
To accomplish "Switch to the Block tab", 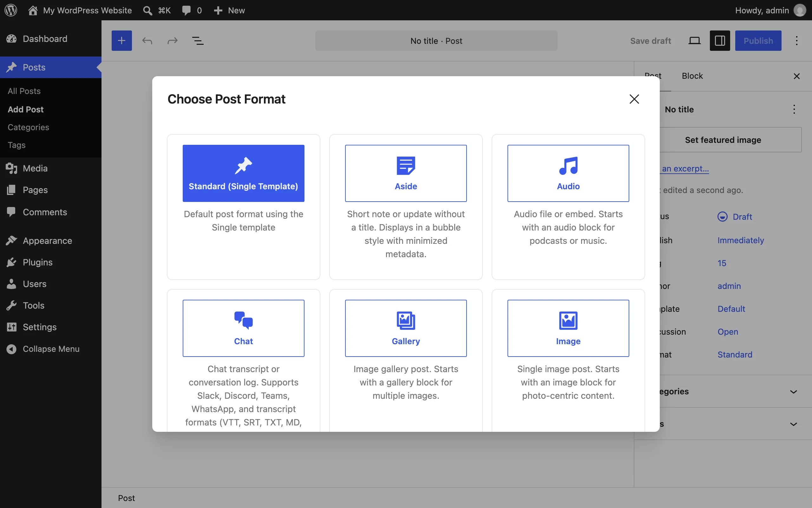I will (692, 76).
